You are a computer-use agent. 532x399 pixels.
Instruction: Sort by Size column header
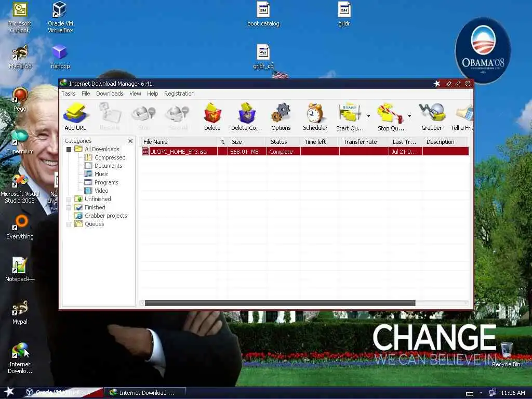[x=247, y=142]
